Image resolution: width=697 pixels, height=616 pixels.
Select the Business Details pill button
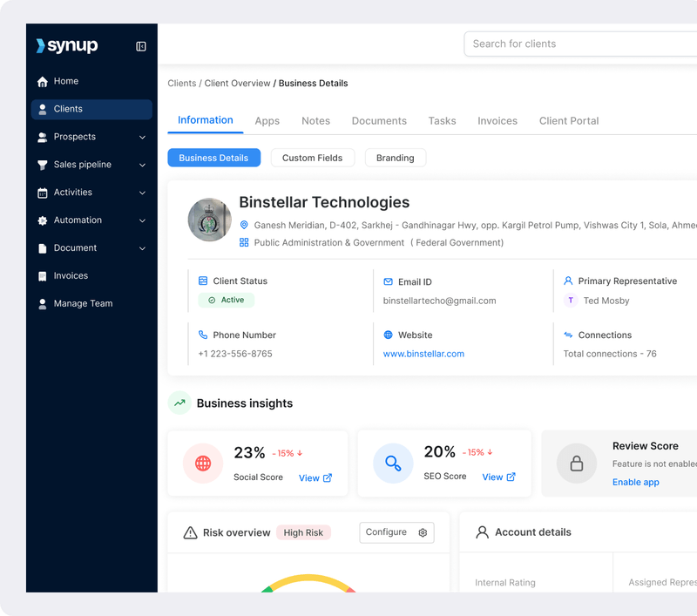pyautogui.click(x=213, y=158)
